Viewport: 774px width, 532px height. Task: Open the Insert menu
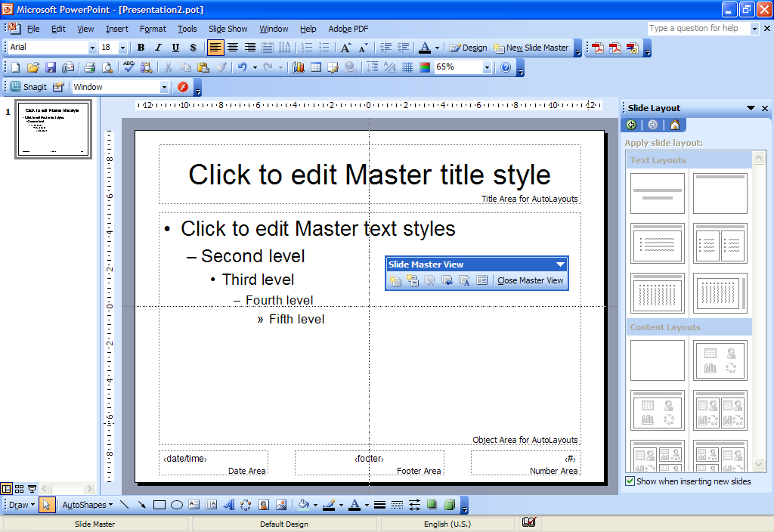point(117,29)
